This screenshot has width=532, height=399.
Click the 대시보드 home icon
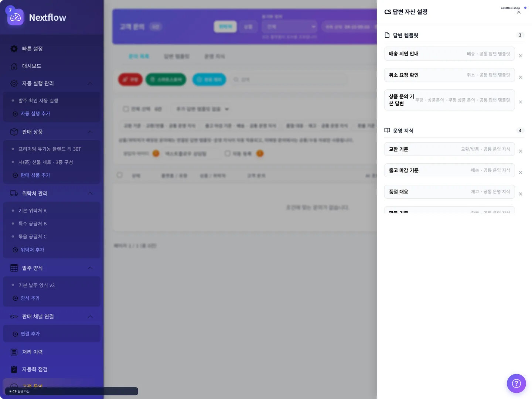[14, 66]
